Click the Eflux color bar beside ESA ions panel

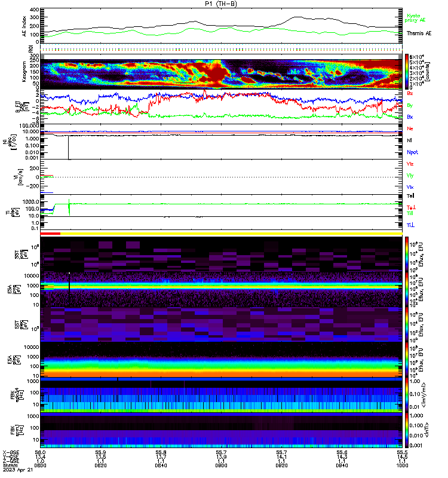[407, 289]
